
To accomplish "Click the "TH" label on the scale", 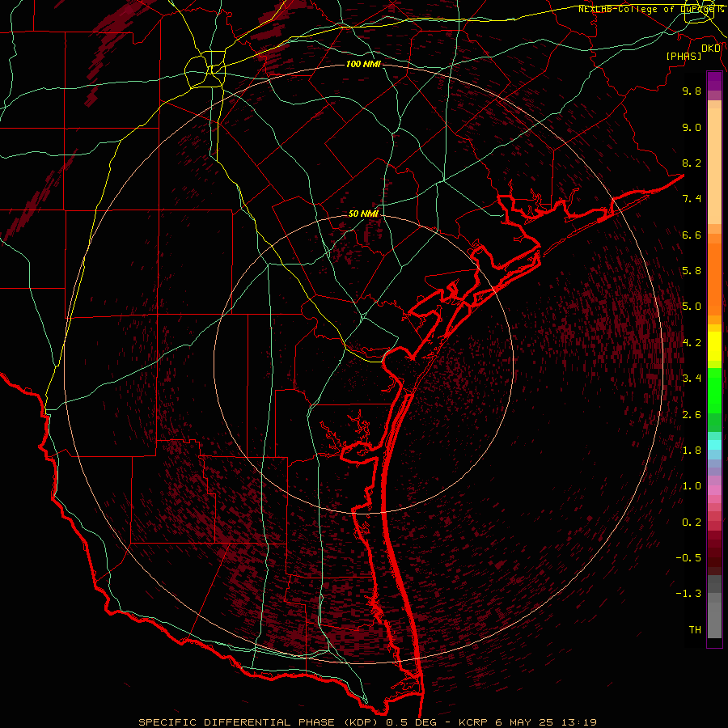I will 695,630.
